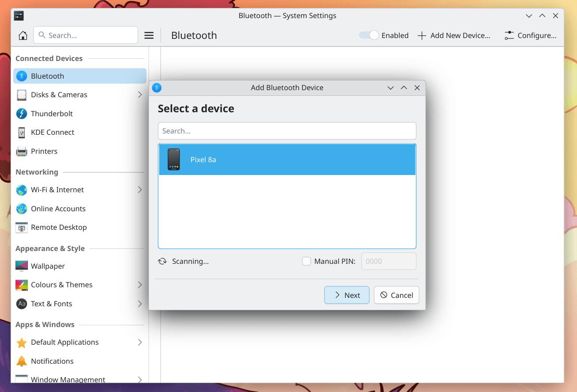Click the Home icon in the toolbar
Viewport: 577px width, 392px height.
(x=23, y=35)
